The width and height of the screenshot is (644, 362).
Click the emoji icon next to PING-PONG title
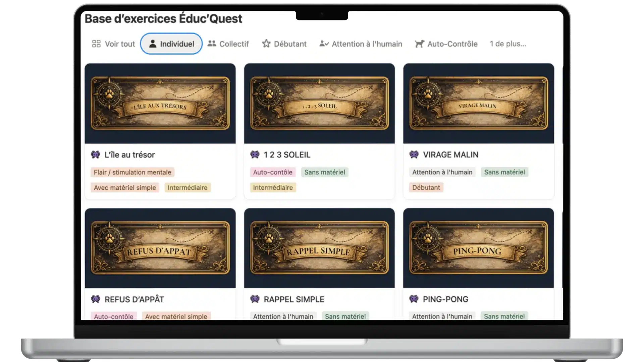coord(414,299)
